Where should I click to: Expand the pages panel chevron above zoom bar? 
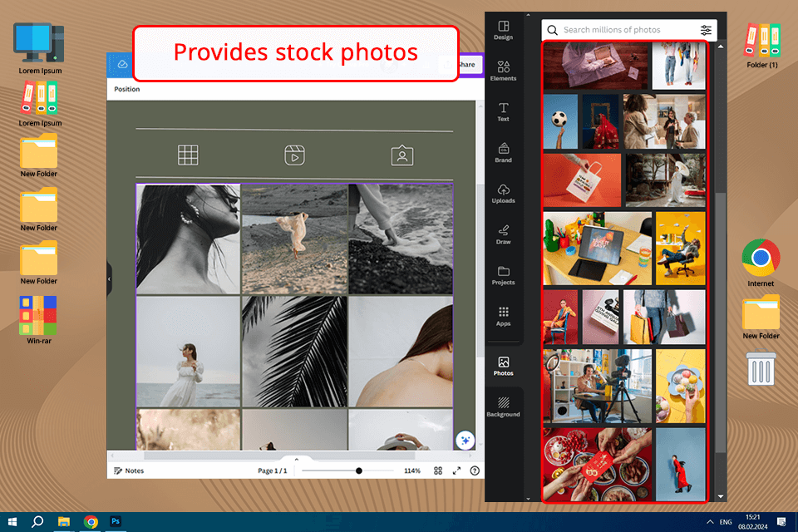pos(296,459)
